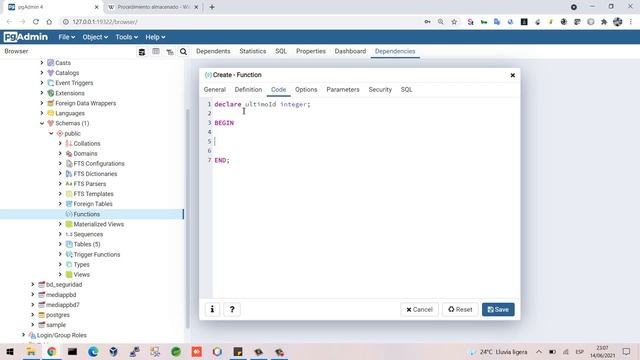Close the Create - Function dialog
Image resolution: width=640 pixels, height=360 pixels.
pos(513,75)
